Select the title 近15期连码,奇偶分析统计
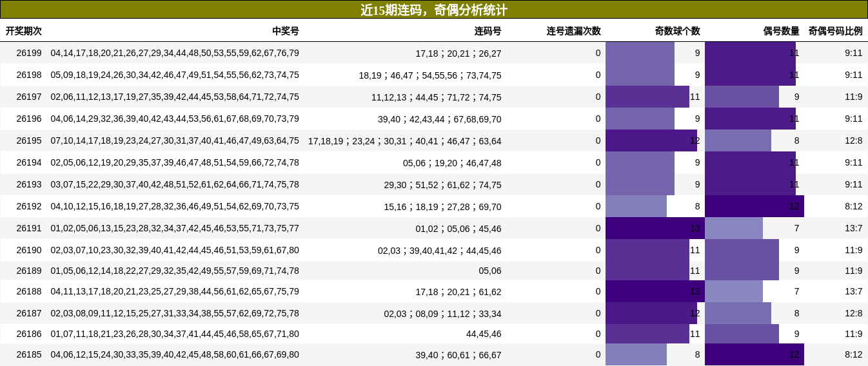Viewport: 868px width, 366px height. (x=433, y=10)
